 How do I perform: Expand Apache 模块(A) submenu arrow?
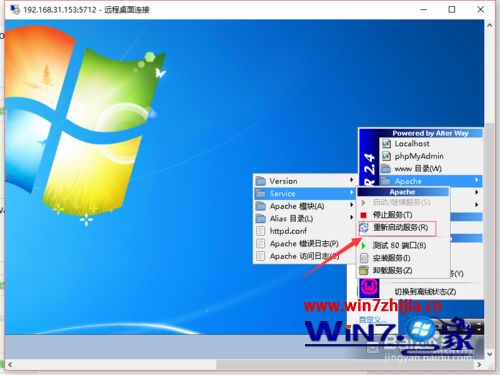pyautogui.click(x=351, y=205)
